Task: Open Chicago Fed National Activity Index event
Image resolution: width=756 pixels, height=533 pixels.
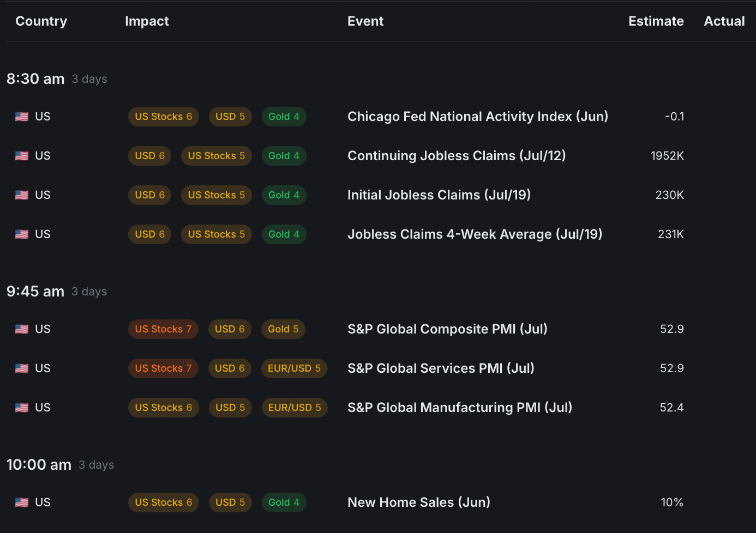Action: coord(477,117)
